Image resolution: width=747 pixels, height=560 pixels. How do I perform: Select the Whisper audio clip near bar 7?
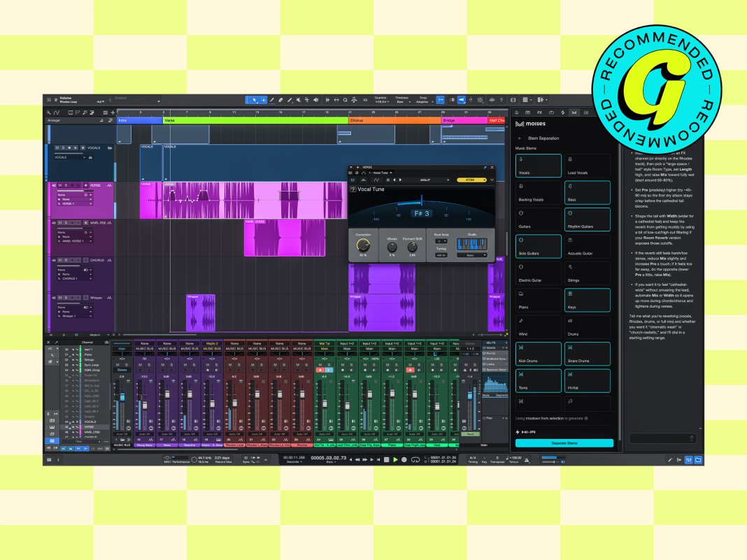tap(201, 313)
